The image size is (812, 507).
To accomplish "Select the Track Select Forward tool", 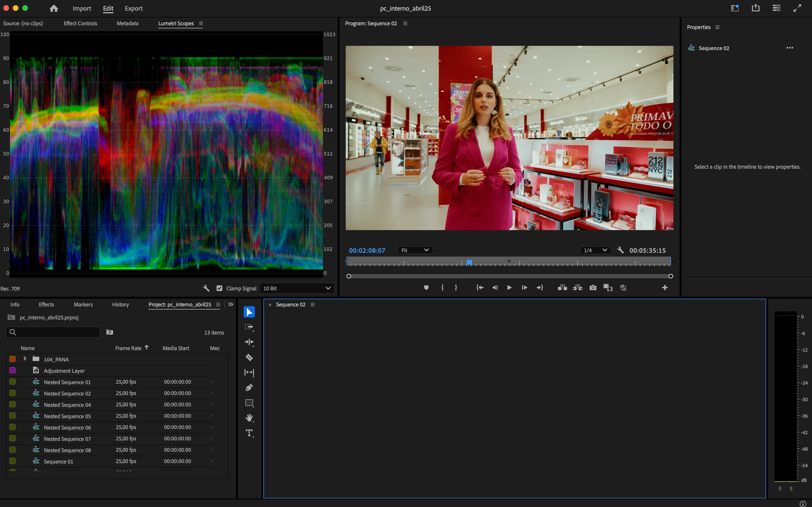I will 249,327.
